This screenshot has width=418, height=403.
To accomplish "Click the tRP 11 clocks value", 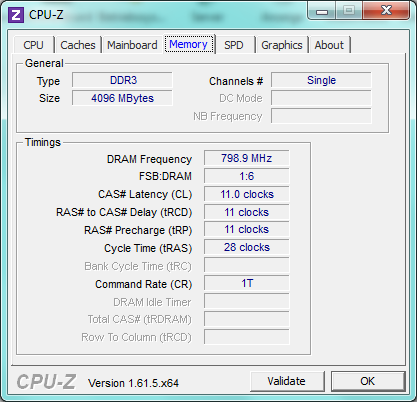I will pos(247,229).
